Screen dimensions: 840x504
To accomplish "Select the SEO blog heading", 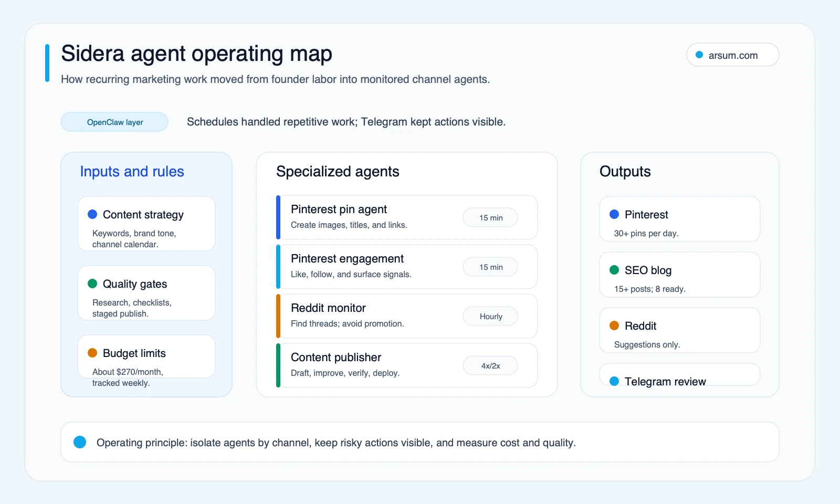I will point(648,270).
